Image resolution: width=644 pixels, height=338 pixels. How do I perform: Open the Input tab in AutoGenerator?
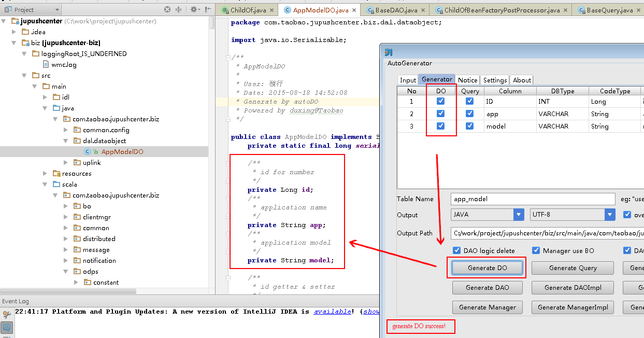(x=408, y=80)
